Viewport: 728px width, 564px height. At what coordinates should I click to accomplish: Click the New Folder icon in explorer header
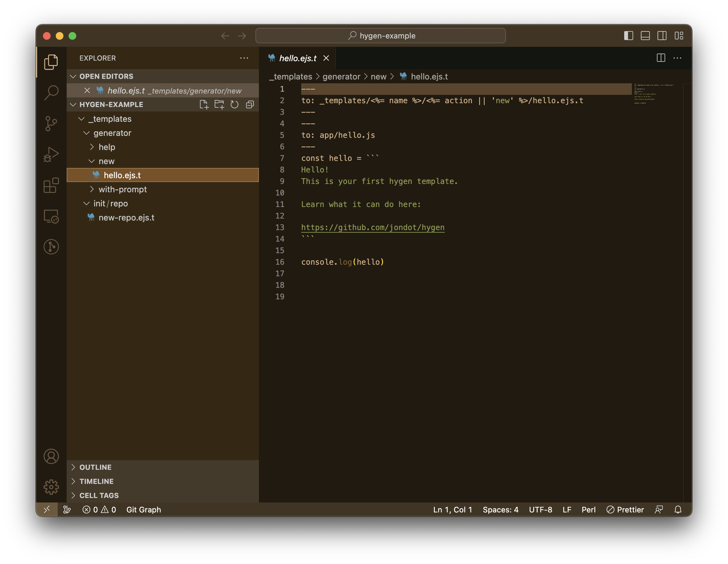219,105
